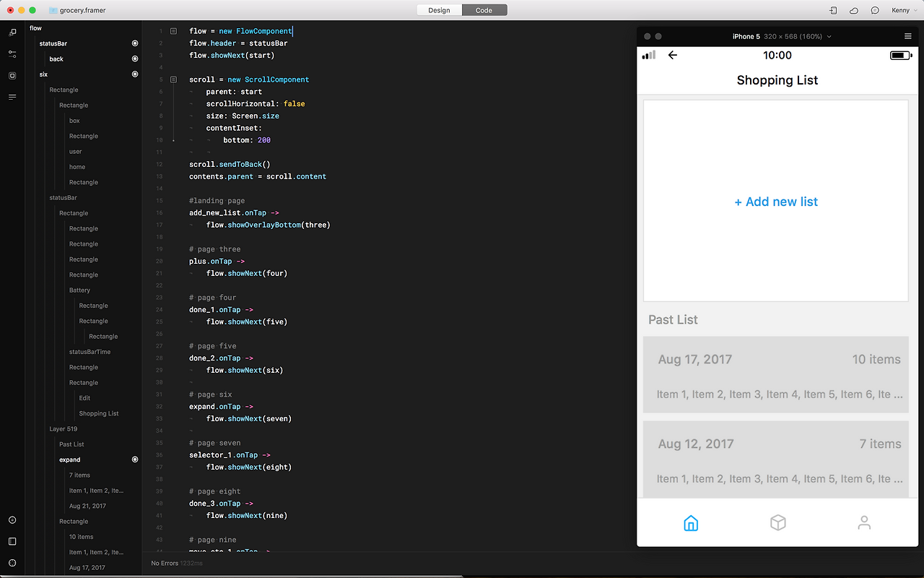924x578 pixels.
Task: Open the Layers panel icon in sidebar
Action: 12,33
